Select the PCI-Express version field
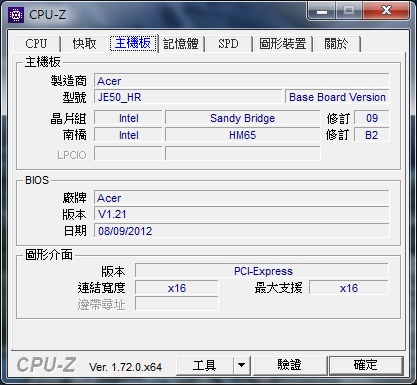417x385 pixels. [x=262, y=271]
